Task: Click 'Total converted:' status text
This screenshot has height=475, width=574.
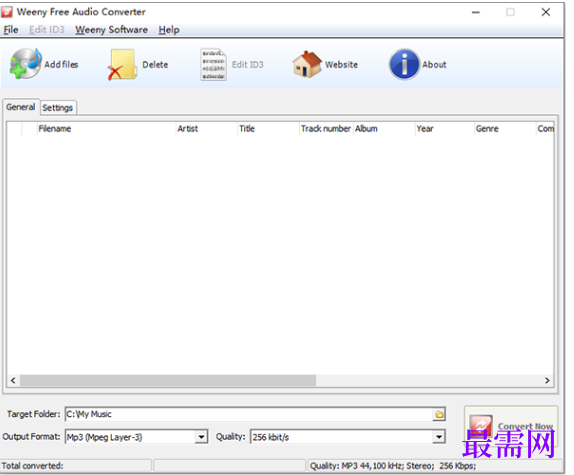Action: (x=33, y=466)
